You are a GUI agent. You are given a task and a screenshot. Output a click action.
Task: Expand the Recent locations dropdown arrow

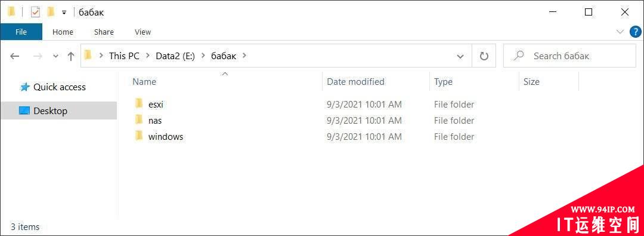point(56,56)
